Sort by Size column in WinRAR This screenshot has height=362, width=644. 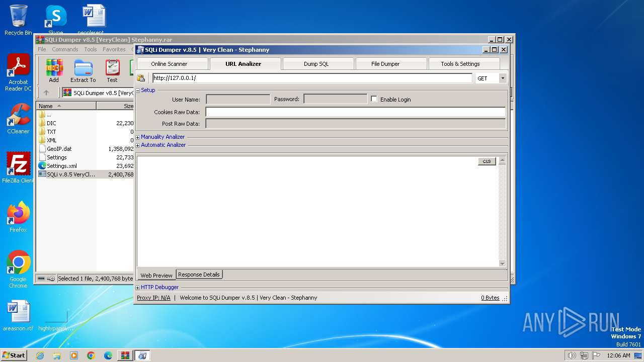click(x=115, y=106)
